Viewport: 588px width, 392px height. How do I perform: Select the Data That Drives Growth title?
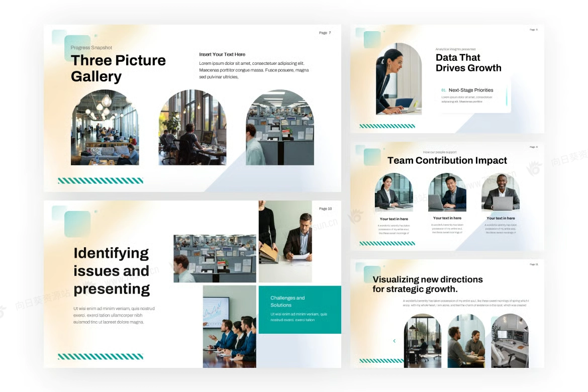[468, 63]
